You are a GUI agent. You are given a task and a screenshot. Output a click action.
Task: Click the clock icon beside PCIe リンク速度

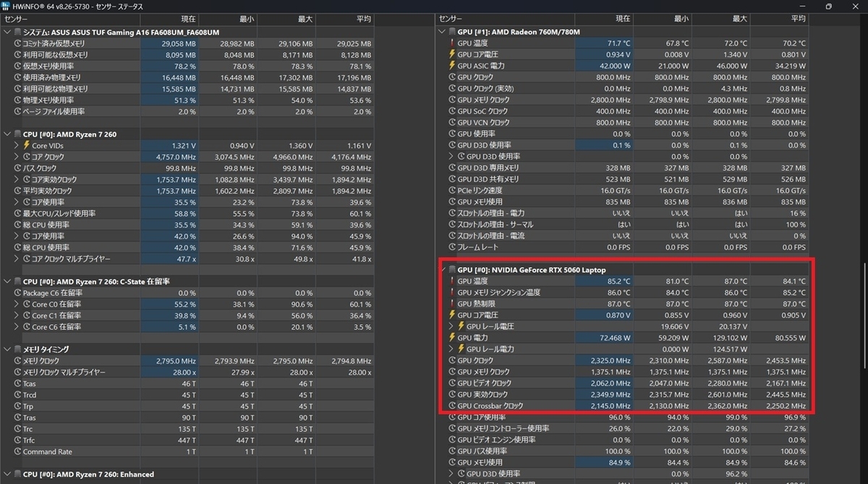(x=452, y=190)
